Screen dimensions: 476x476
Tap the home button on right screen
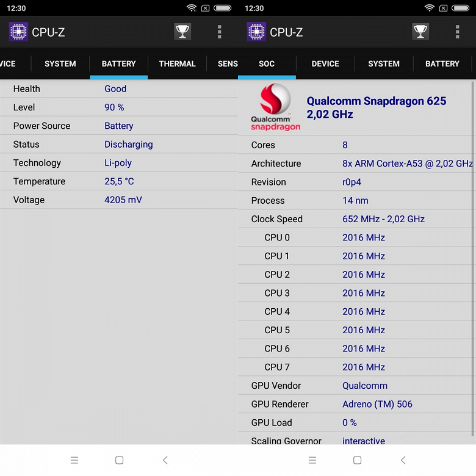[x=357, y=460]
